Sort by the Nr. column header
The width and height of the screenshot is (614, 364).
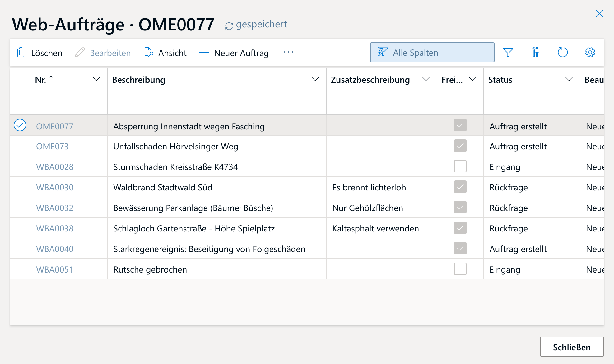41,80
